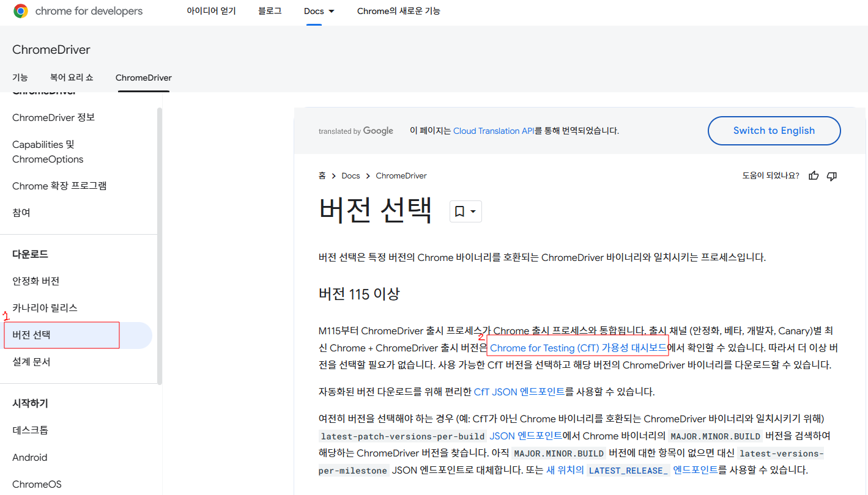Open 카나리아 릴리스 sidebar item
Screen dimensions: 868x495
coord(45,308)
